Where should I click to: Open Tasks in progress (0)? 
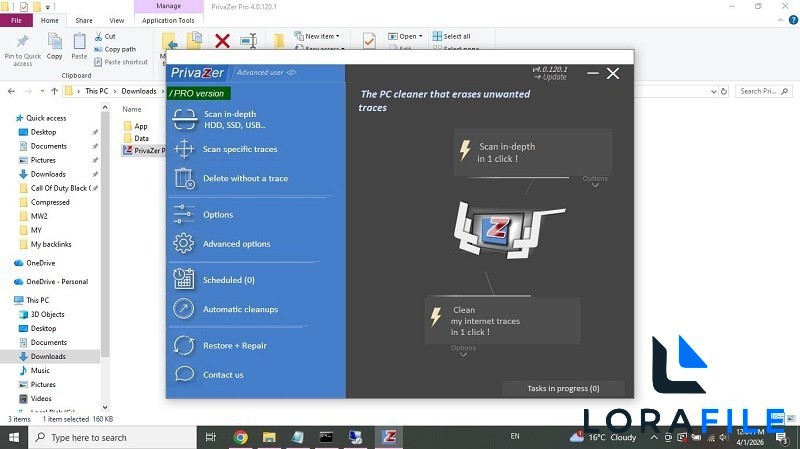(563, 388)
